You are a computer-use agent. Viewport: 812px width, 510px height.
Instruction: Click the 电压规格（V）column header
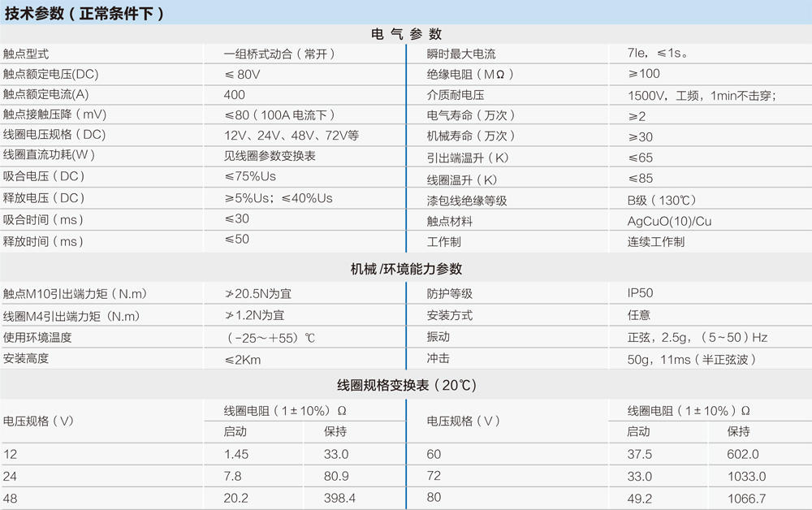[38, 421]
